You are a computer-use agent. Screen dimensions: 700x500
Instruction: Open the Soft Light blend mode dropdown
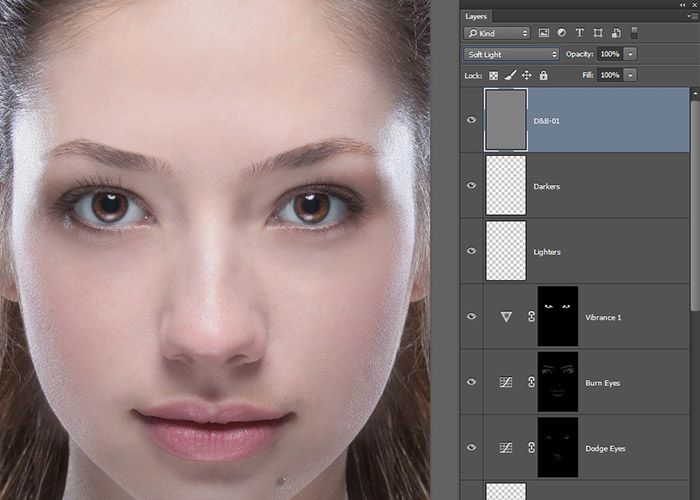511,54
